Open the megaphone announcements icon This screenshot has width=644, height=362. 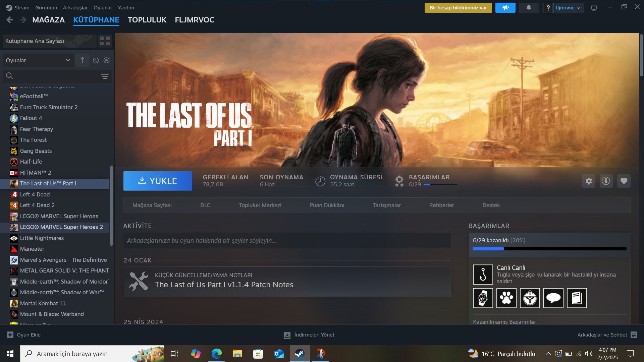pyautogui.click(x=505, y=8)
